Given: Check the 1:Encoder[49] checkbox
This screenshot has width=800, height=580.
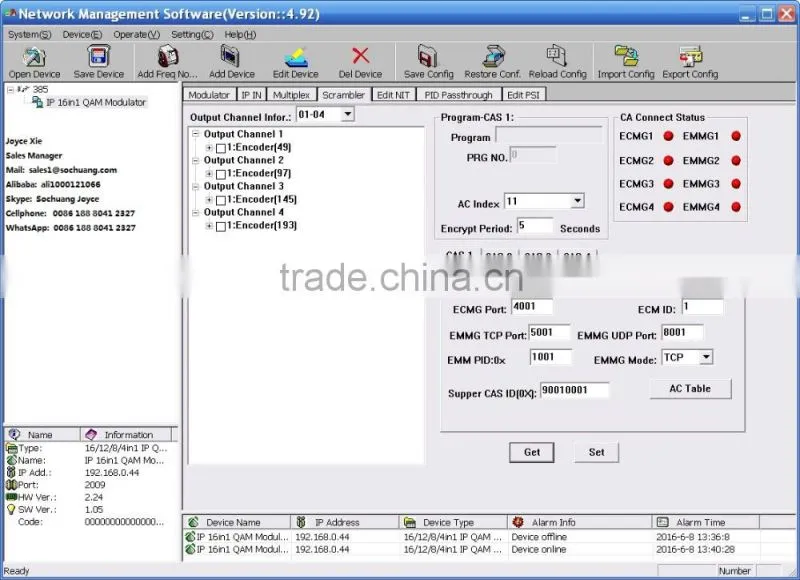Looking at the screenshot, I should coord(221,148).
